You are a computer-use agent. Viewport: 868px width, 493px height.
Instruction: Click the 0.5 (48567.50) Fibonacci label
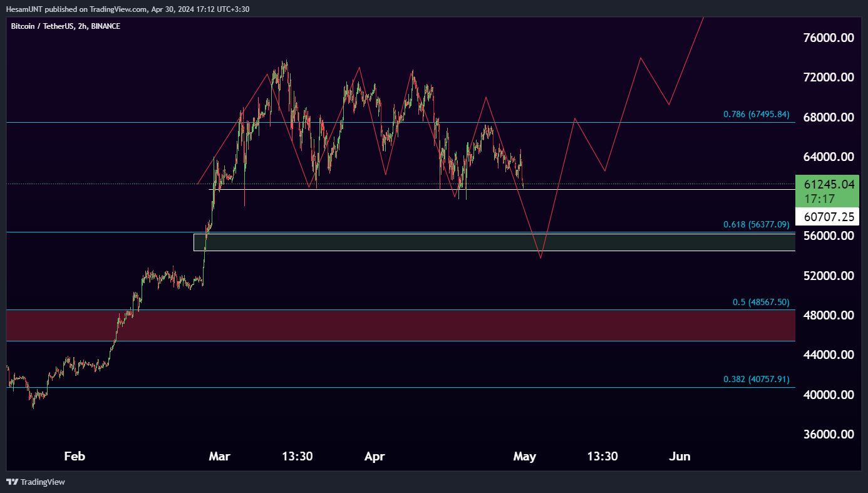point(761,302)
